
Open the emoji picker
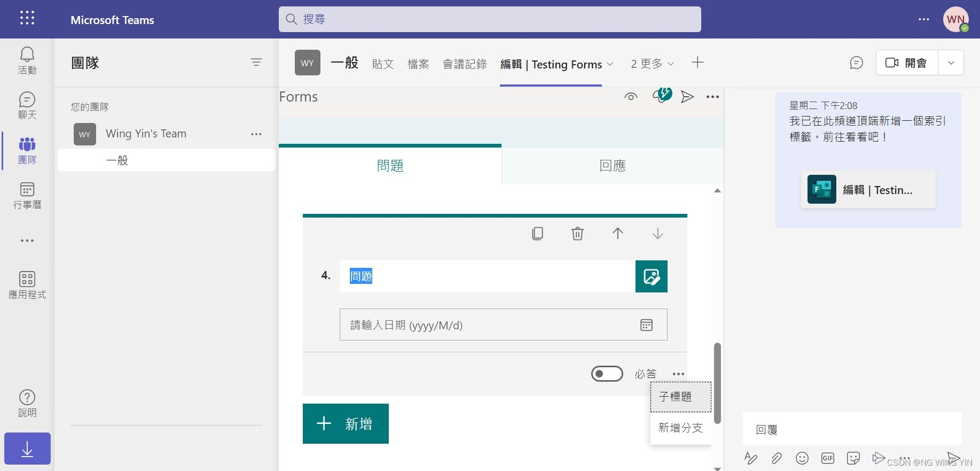(x=802, y=458)
